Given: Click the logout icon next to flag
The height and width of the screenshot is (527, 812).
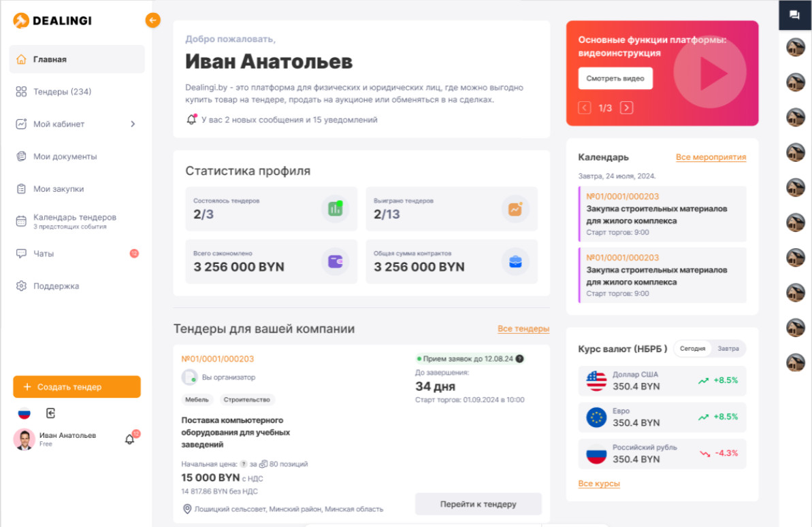Looking at the screenshot, I should [50, 413].
